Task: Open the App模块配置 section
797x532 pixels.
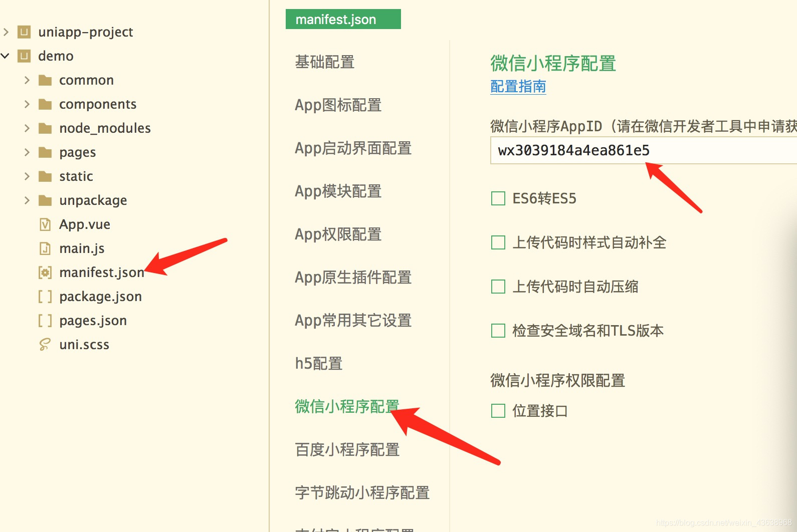Action: [x=338, y=191]
